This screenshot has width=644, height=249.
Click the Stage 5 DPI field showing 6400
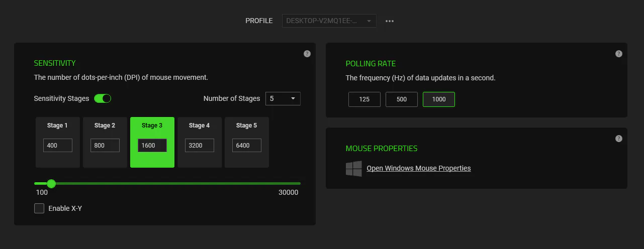pos(247,146)
